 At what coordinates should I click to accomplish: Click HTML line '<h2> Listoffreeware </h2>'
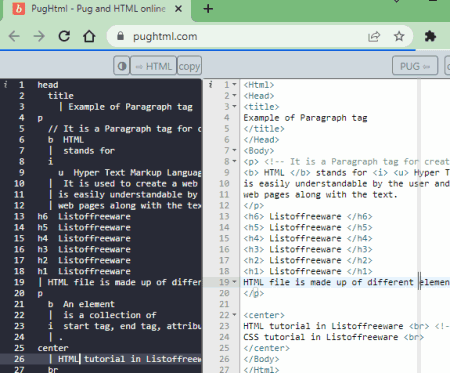tap(308, 260)
